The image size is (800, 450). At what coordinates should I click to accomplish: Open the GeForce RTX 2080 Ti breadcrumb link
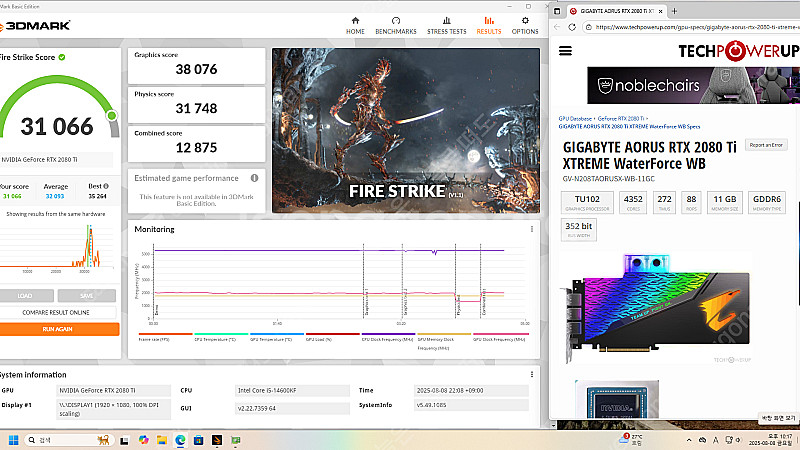(621, 118)
